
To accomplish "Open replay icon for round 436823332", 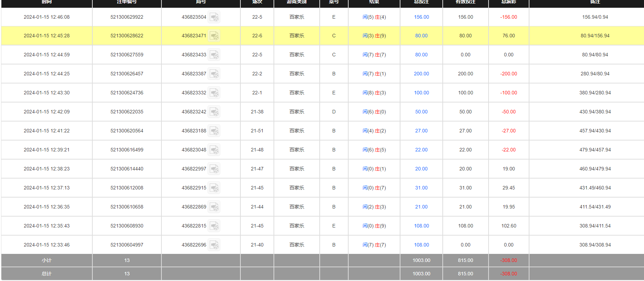I will click(x=214, y=93).
